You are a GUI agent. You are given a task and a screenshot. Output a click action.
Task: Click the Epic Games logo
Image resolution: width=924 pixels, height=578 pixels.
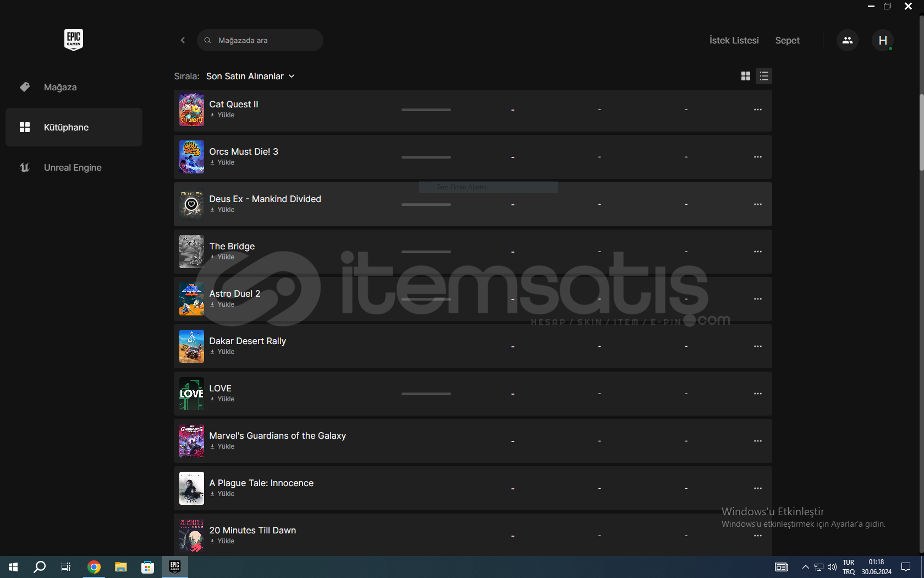74,40
